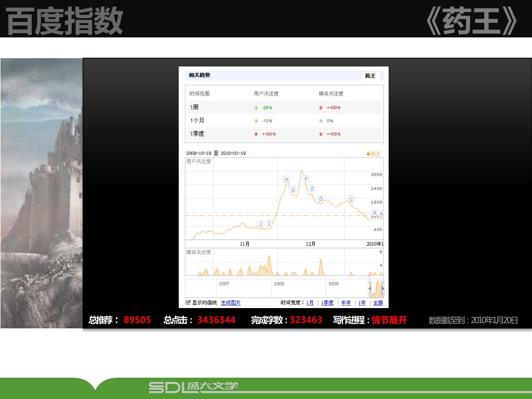This screenshot has width=532, height=399.
Task: Click the 数据截至到 date text
Action: point(473,320)
